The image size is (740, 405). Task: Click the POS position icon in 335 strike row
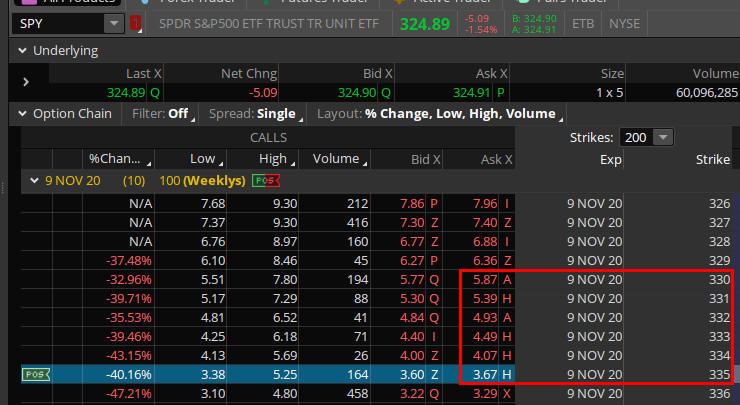pos(36,374)
